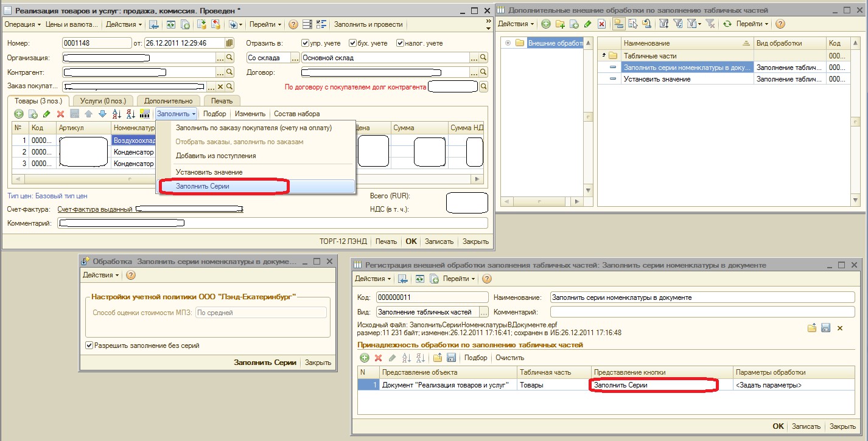Click red delete icon in Принадлежность table toolbar
The width and height of the screenshot is (868, 441).
pos(378,358)
